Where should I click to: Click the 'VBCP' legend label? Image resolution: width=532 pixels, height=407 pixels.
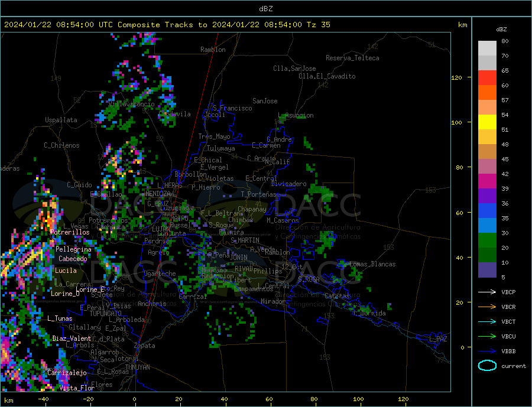pyautogui.click(x=508, y=292)
